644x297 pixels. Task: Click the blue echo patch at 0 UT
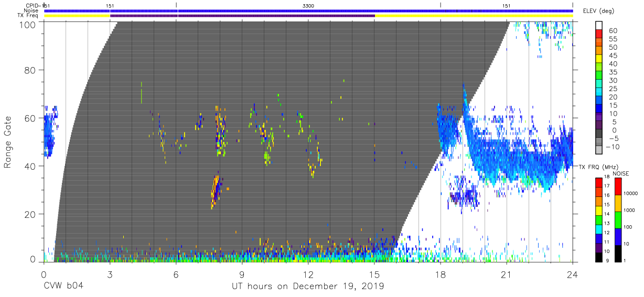[50, 131]
